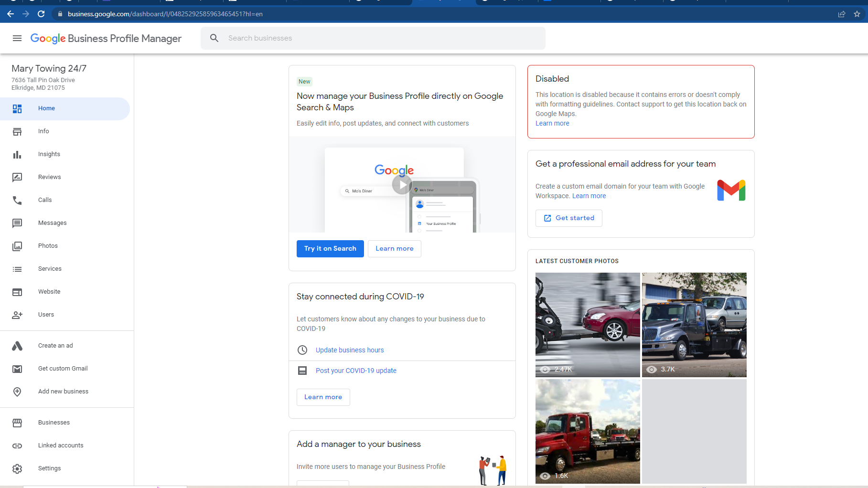Click Update business hours link
The width and height of the screenshot is (868, 488).
pos(350,350)
